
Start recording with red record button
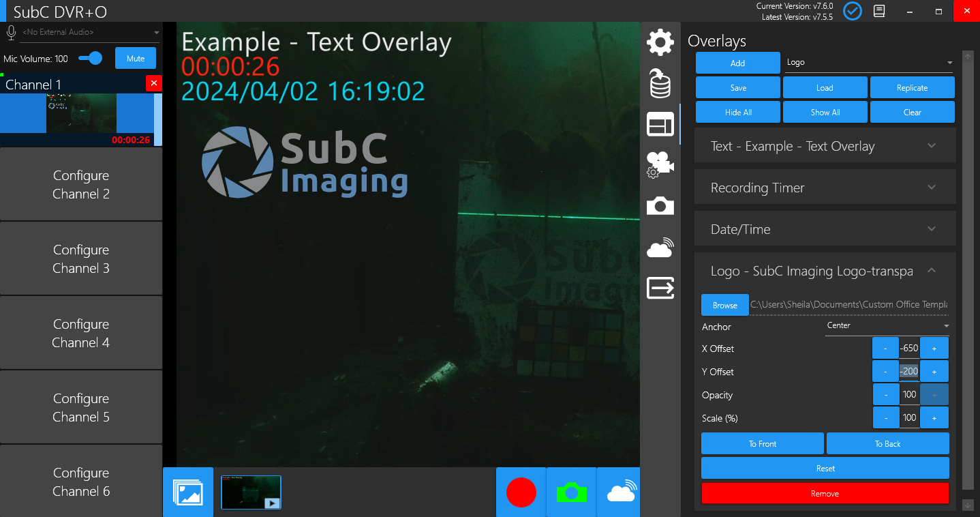pos(521,492)
